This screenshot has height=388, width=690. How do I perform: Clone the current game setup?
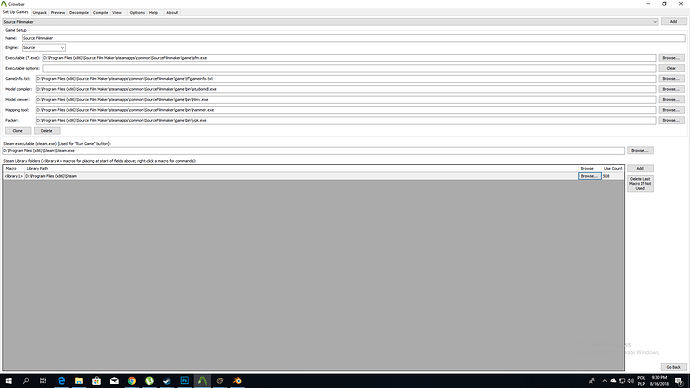[18, 131]
